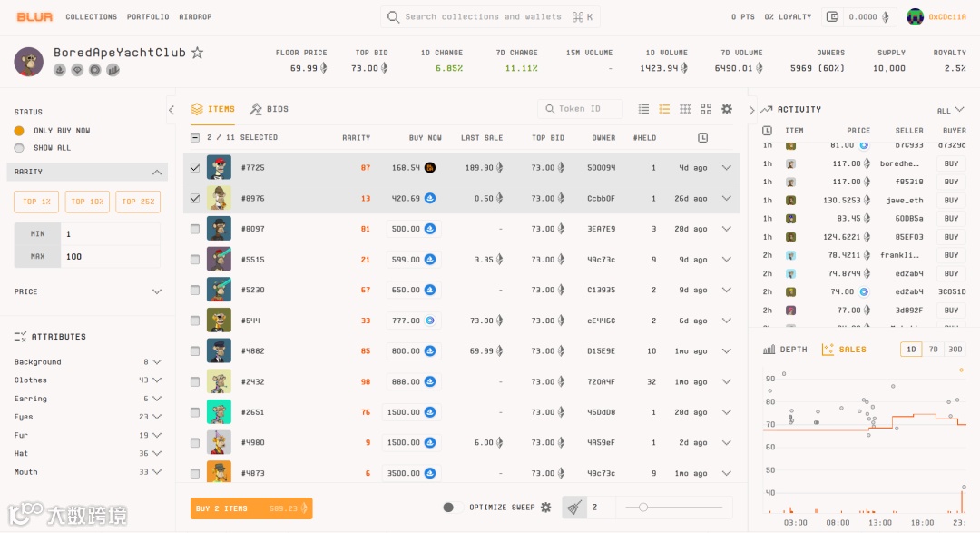
Task: Switch to the large grid view icon
Action: coord(706,109)
